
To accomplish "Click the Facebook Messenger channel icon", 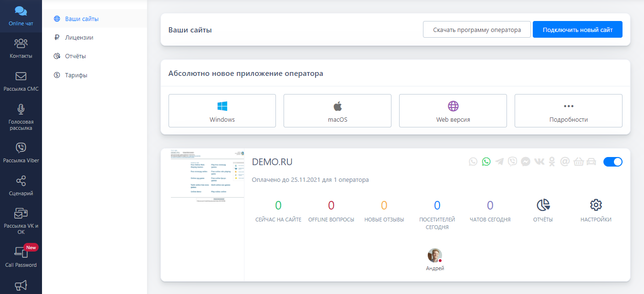I will click(x=525, y=162).
